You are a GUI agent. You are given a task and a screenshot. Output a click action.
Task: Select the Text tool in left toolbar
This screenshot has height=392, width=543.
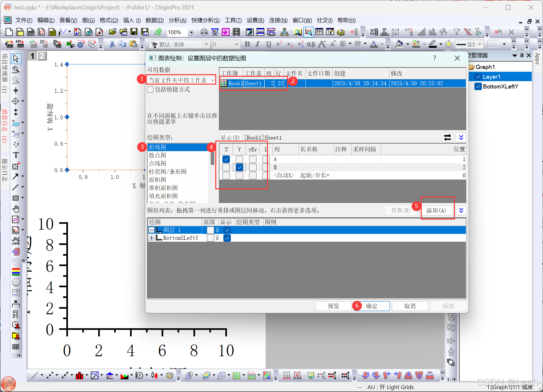16,155
